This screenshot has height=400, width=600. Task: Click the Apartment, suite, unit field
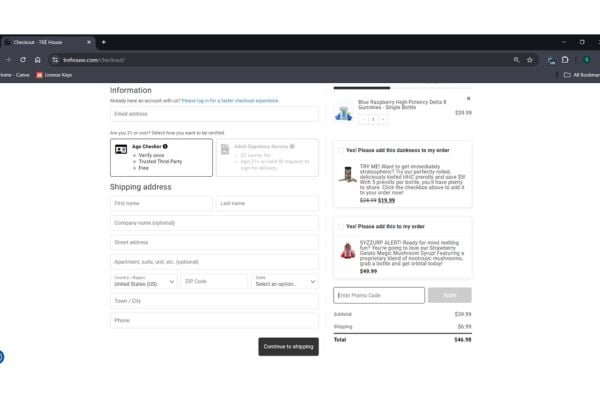214,262
